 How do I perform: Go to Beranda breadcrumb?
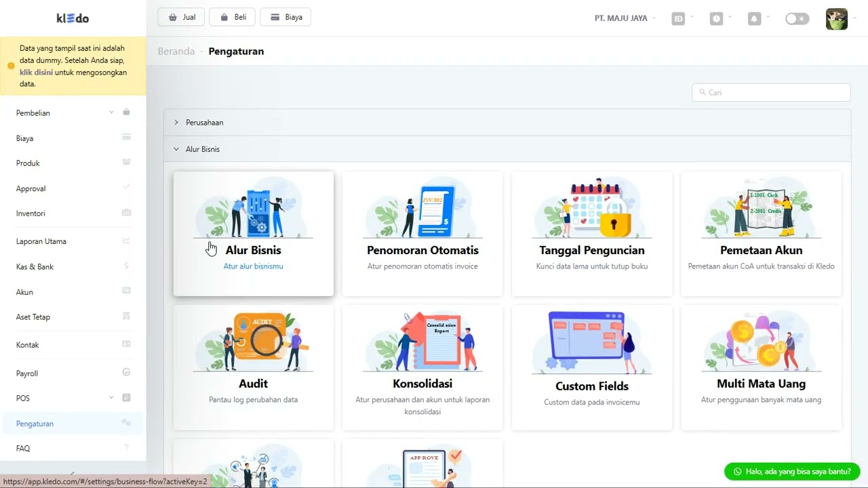[x=176, y=51]
